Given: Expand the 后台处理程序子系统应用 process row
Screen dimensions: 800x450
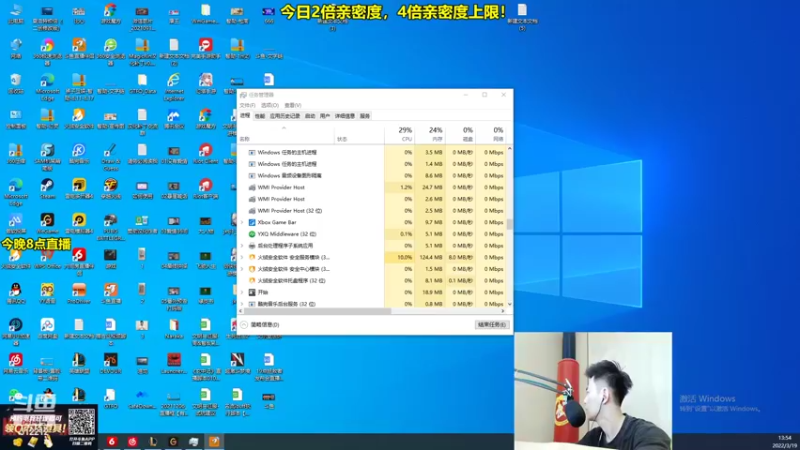Looking at the screenshot, I should (x=242, y=246).
